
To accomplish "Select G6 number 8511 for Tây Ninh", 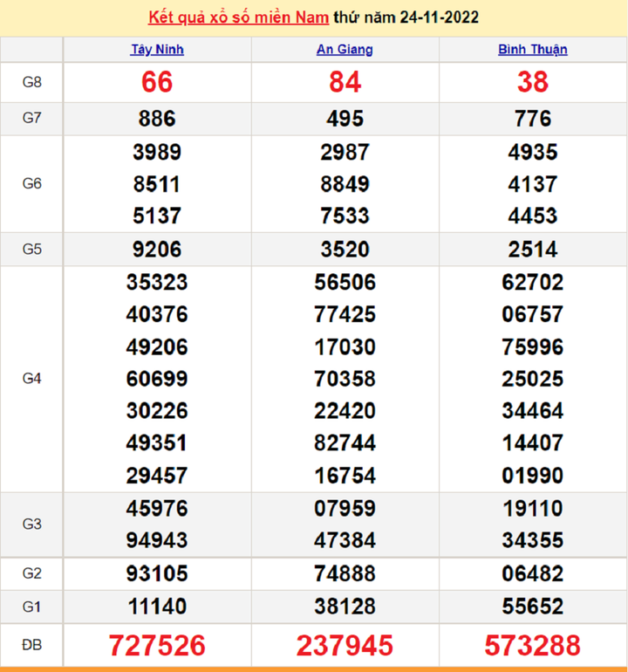I will pos(157,184).
